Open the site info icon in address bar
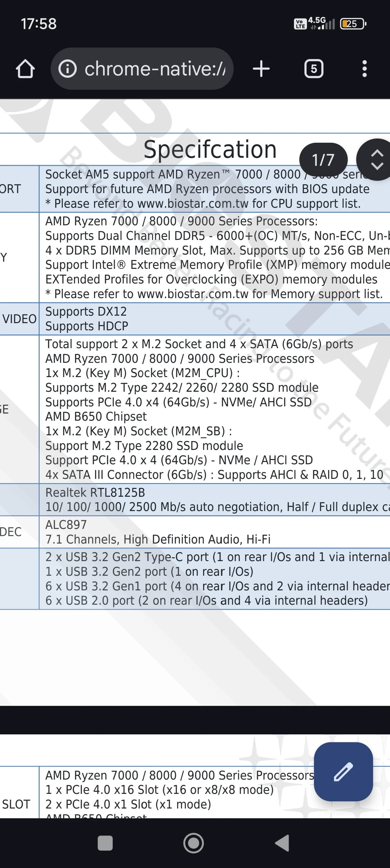 coord(68,69)
